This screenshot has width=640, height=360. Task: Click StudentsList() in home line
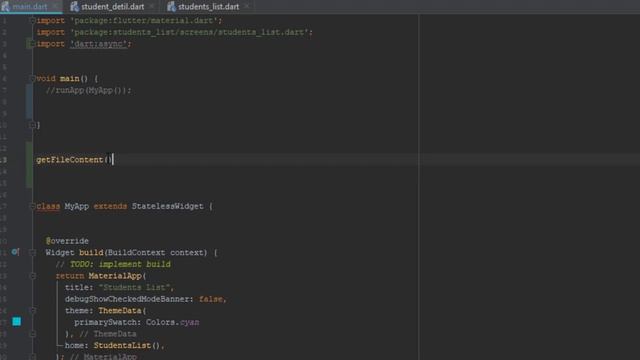(x=127, y=345)
